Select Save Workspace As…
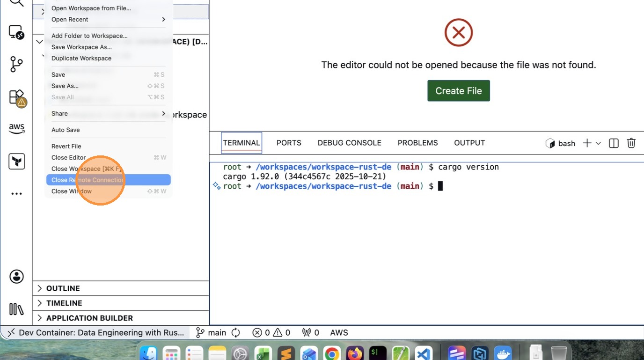 108,47
